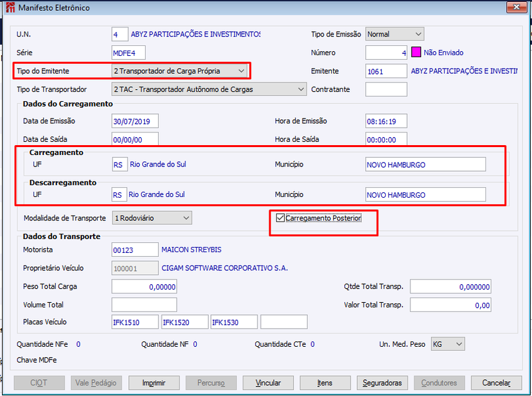Click the CIOT button
The height and width of the screenshot is (396, 532).
pos(39,383)
